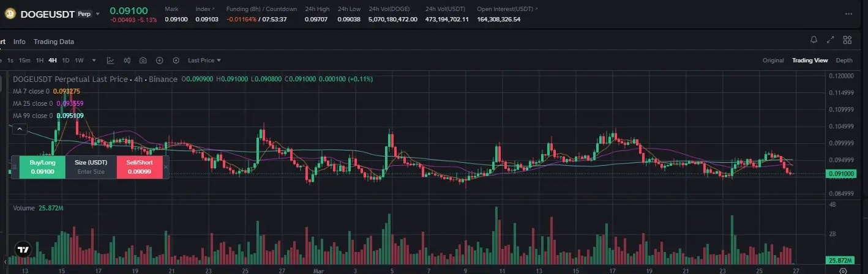868x274 pixels.
Task: Open chart time-axis settings gear icon
Action: pos(843,270)
